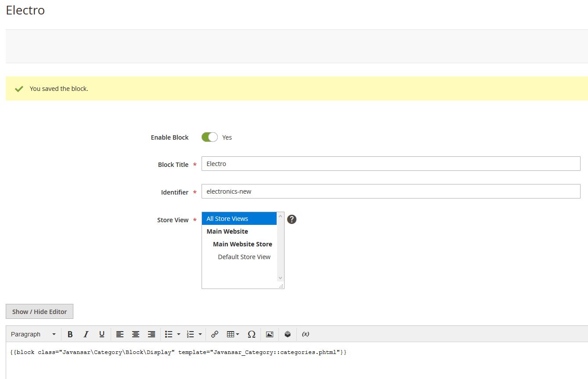
Task: Center the paragraph text
Action: click(x=136, y=334)
